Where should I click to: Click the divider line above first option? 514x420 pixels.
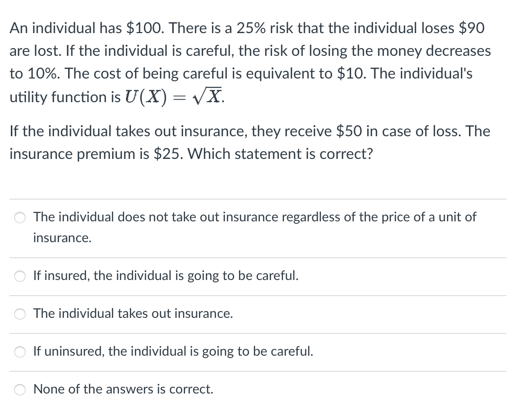[258, 198]
